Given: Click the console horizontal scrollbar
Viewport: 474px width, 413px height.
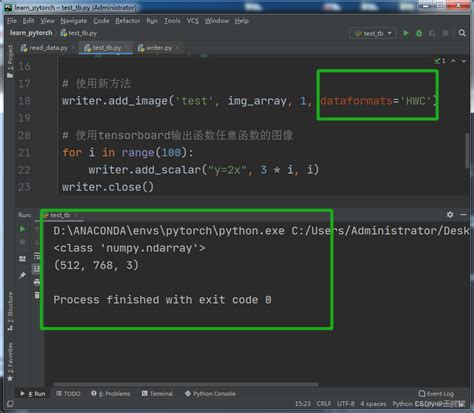Looking at the screenshot, I should click(186, 384).
